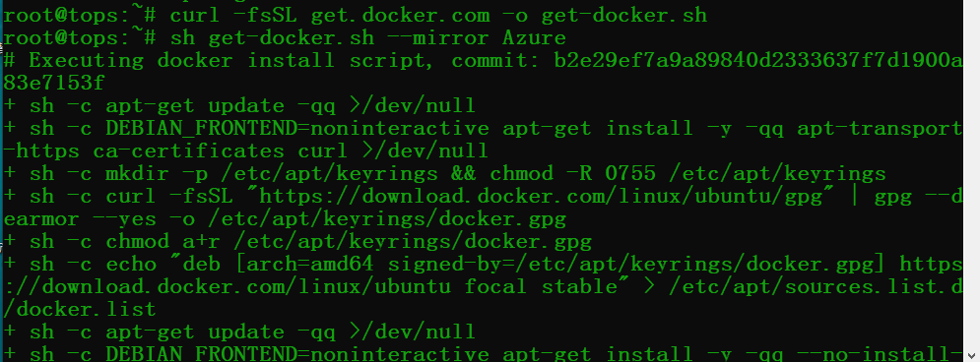Click the "earmor --yes" text

pyautogui.click(x=80, y=219)
